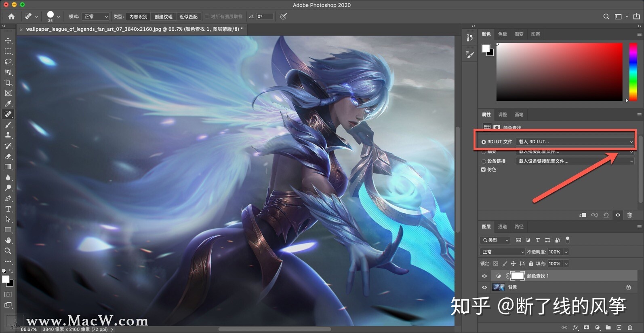Click the rainbow hue slider strip
This screenshot has width=644, height=333.
(633, 72)
